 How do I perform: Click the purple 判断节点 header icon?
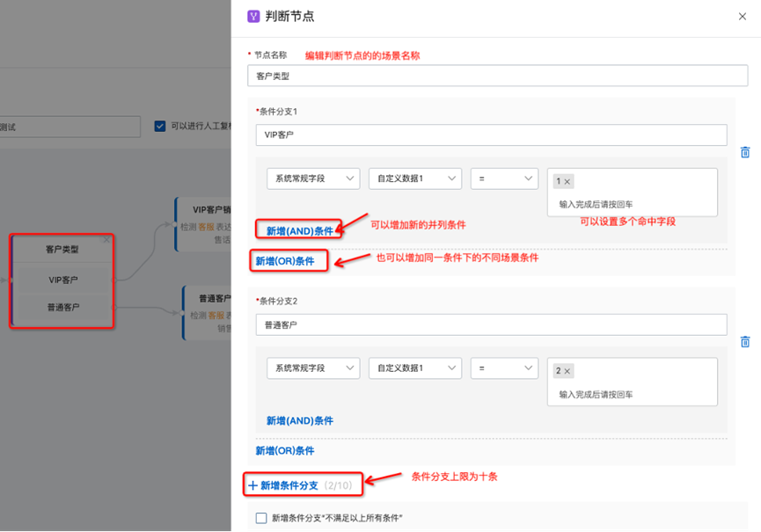pyautogui.click(x=253, y=16)
